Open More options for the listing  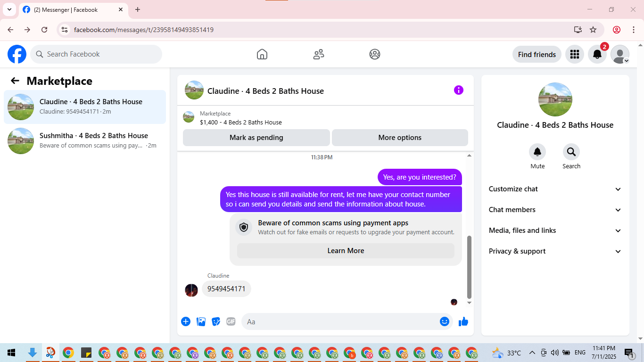(x=400, y=138)
